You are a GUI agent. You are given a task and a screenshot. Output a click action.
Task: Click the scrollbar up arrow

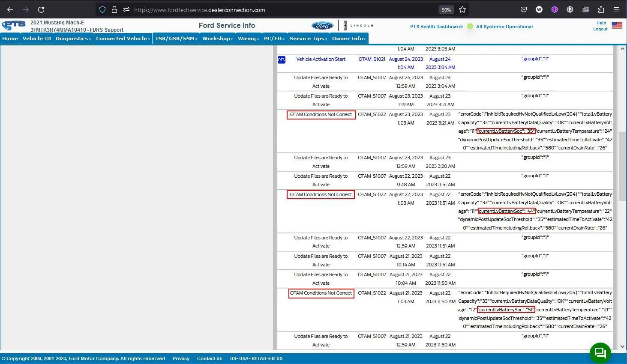(622, 49)
